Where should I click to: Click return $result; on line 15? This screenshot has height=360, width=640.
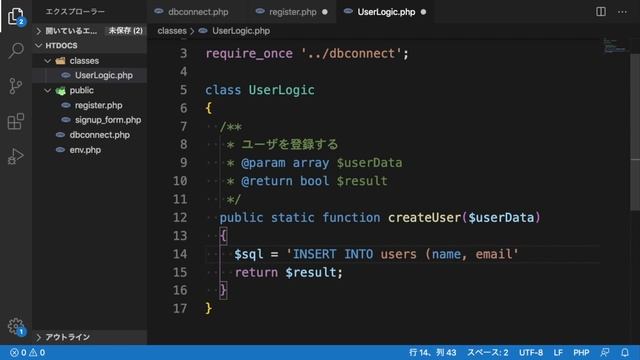[289, 272]
